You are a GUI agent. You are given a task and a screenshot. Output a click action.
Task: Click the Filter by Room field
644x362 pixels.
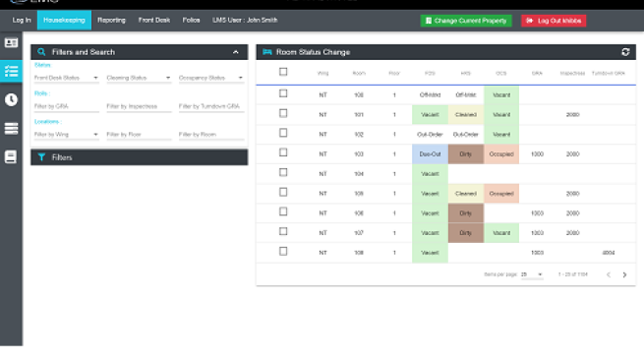[x=211, y=135]
